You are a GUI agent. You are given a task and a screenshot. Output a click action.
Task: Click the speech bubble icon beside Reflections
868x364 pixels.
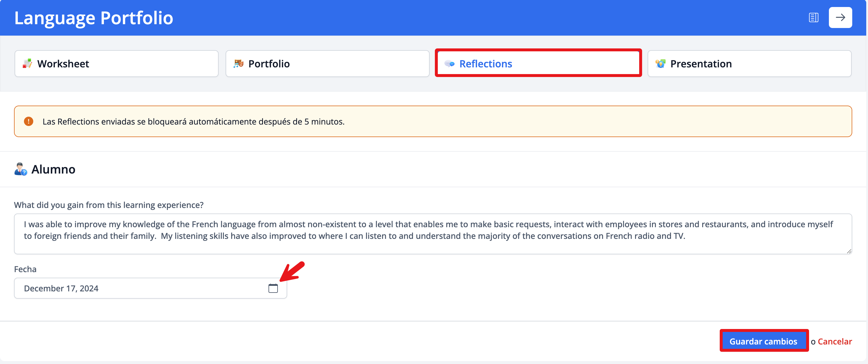point(449,64)
